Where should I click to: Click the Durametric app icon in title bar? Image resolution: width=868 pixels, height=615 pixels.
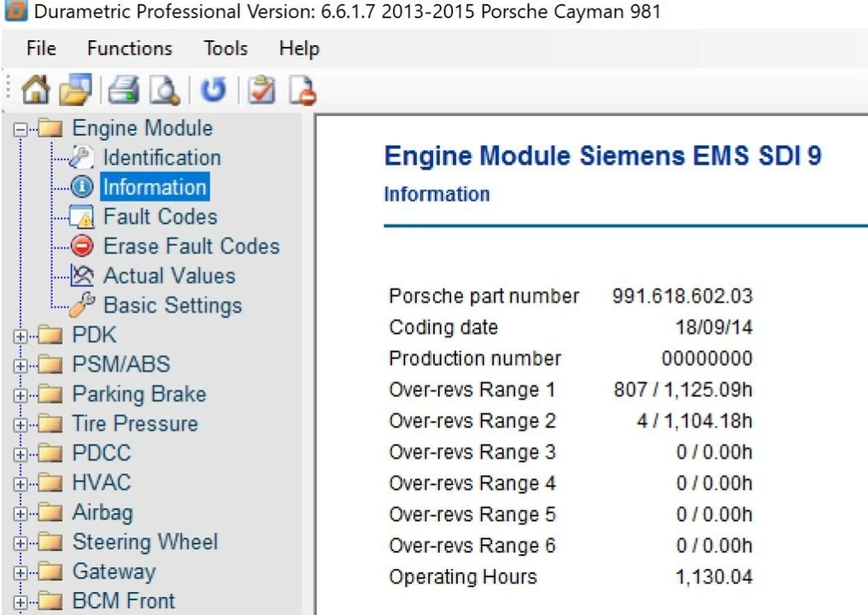pyautogui.click(x=15, y=10)
